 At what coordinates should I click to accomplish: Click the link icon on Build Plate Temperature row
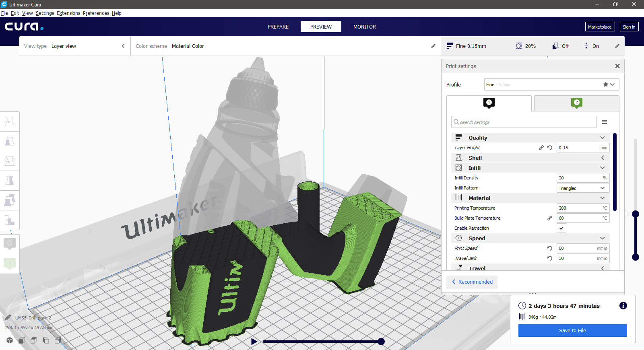[550, 218]
